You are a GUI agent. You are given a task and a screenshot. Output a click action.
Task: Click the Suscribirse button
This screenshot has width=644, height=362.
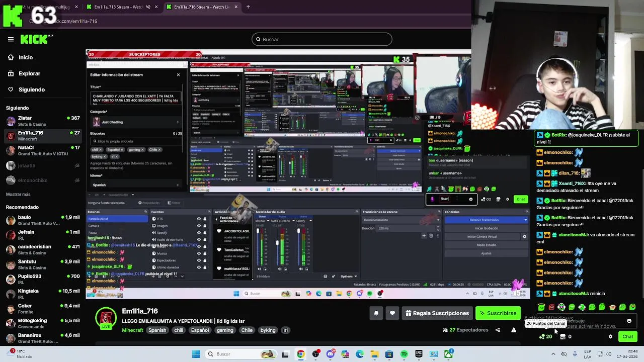(498, 313)
